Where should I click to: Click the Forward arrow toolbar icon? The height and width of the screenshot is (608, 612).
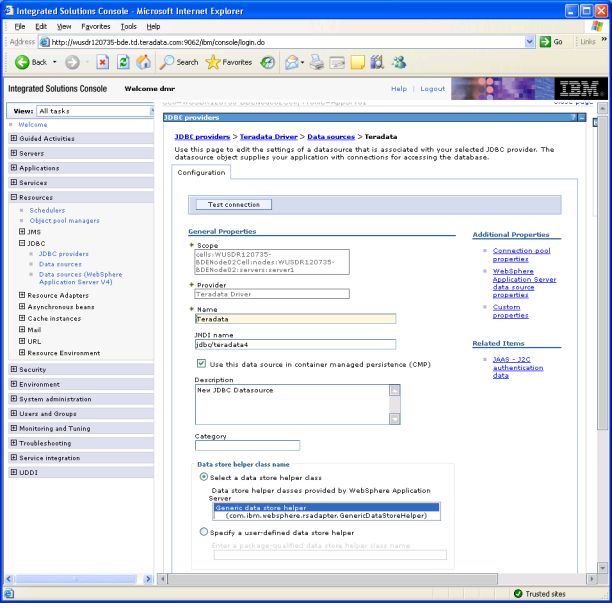point(72,62)
